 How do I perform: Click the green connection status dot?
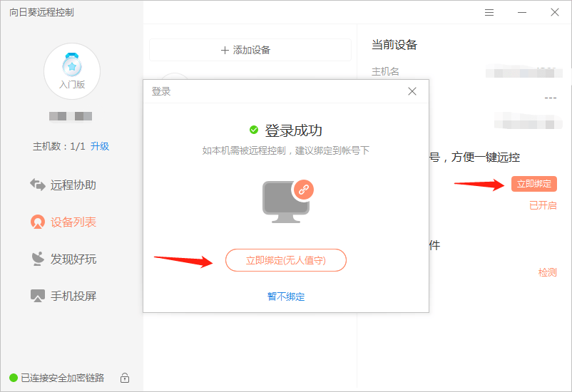(13, 378)
